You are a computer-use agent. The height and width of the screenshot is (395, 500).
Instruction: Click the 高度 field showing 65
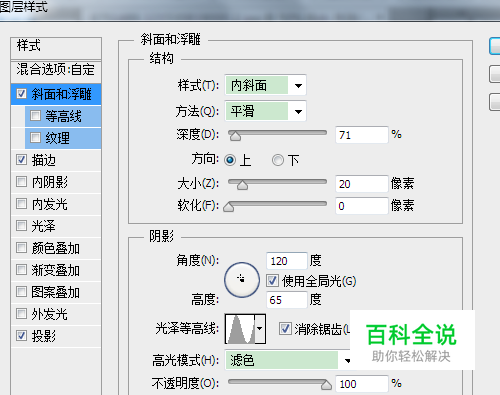coord(287,300)
